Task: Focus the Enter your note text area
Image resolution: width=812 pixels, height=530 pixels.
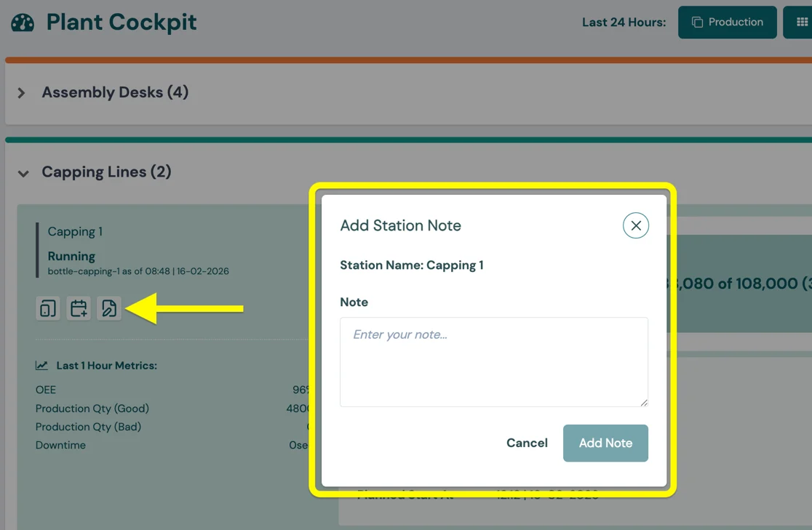Action: [493, 361]
